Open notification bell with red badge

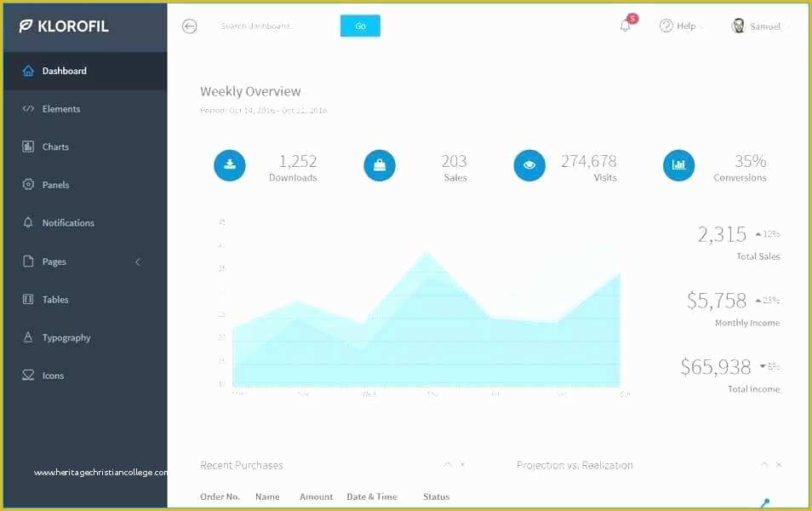[x=626, y=26]
